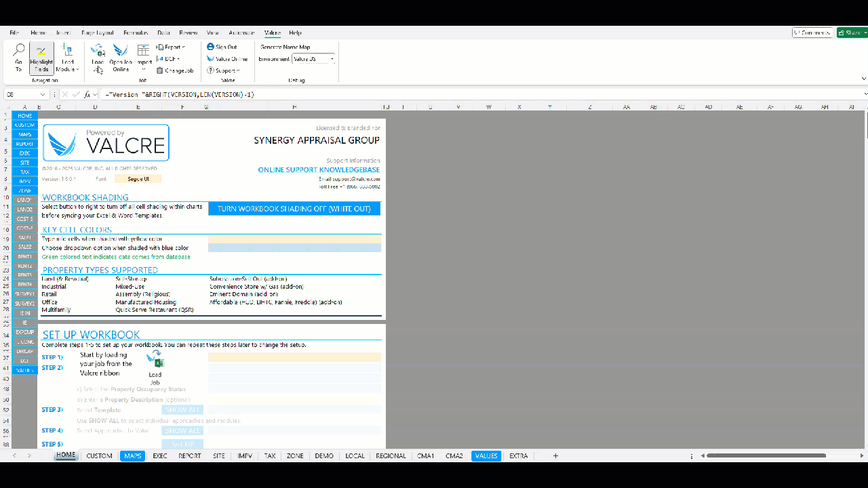Viewport: 868px width, 488px height.
Task: Select the yellow Step 1 input cell
Action: 294,357
